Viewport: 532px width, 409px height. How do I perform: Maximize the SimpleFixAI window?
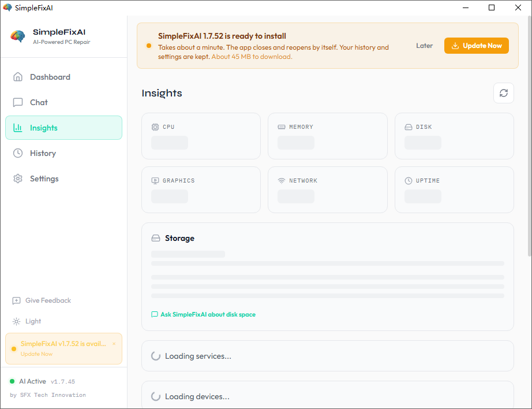[x=492, y=8]
